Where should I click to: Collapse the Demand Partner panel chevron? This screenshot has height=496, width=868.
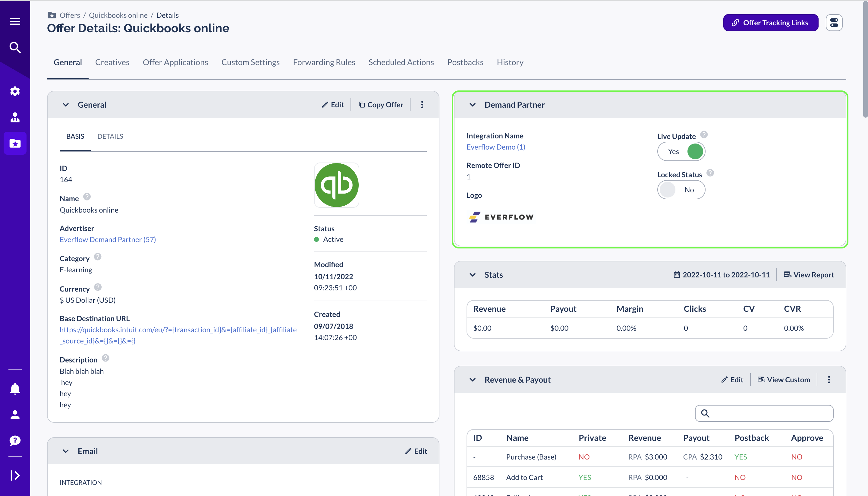472,105
